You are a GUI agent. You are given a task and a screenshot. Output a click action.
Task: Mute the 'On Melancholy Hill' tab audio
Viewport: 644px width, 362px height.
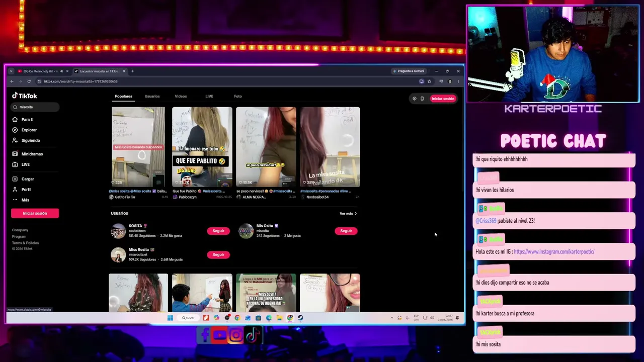click(61, 71)
